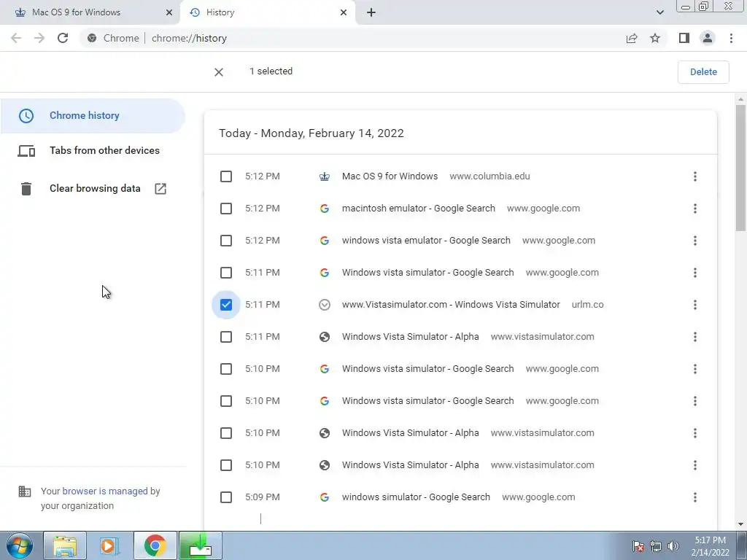The width and height of the screenshot is (747, 560).
Task: Click the Back navigation arrow
Action: (x=16, y=38)
